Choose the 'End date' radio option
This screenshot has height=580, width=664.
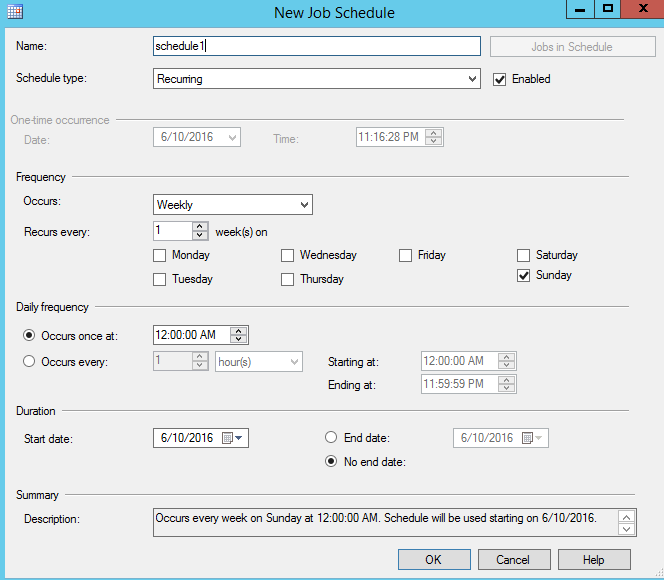click(331, 438)
